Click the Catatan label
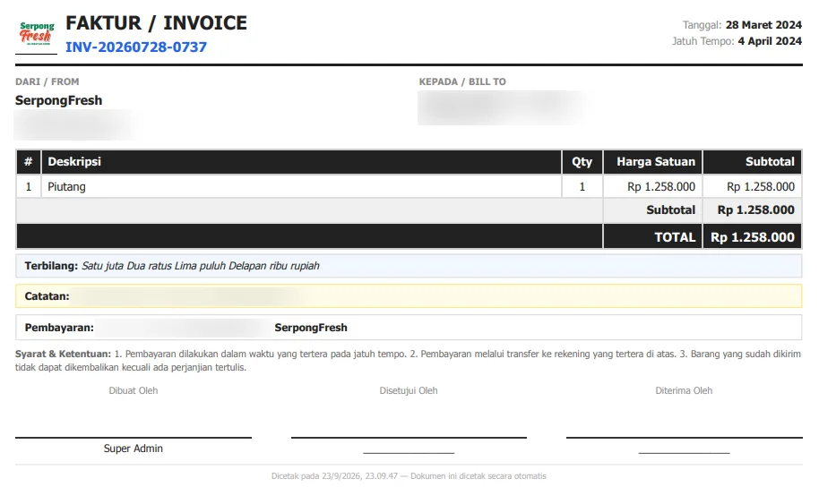 coord(47,296)
